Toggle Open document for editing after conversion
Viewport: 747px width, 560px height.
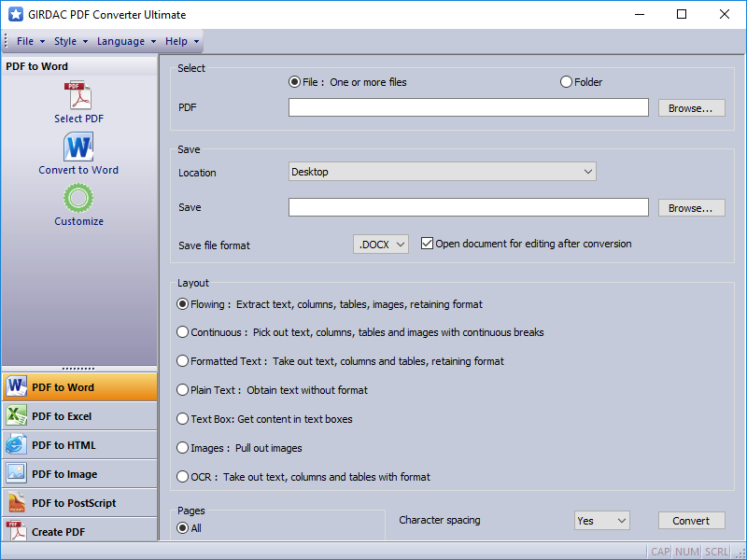click(x=427, y=244)
